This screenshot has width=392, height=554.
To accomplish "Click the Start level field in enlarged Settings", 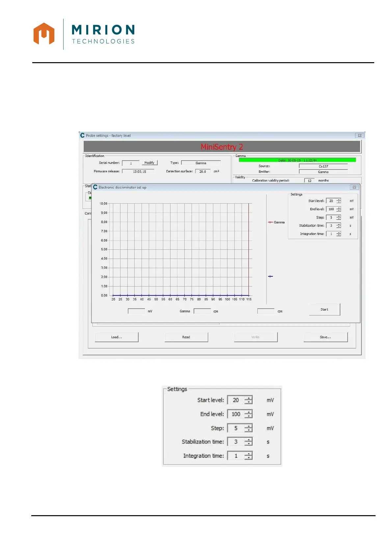I will 236,400.
